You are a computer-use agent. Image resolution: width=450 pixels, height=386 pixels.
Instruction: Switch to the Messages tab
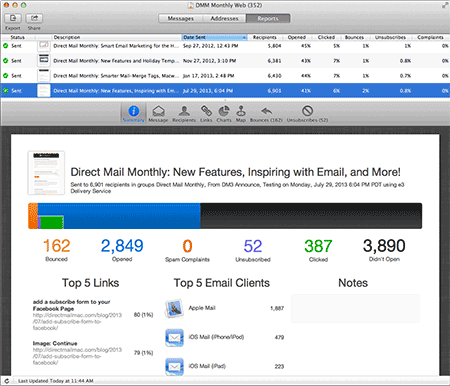(x=180, y=18)
